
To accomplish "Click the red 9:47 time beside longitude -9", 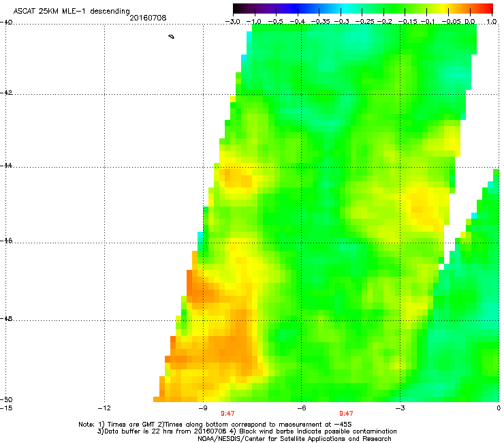I will pos(227,414).
